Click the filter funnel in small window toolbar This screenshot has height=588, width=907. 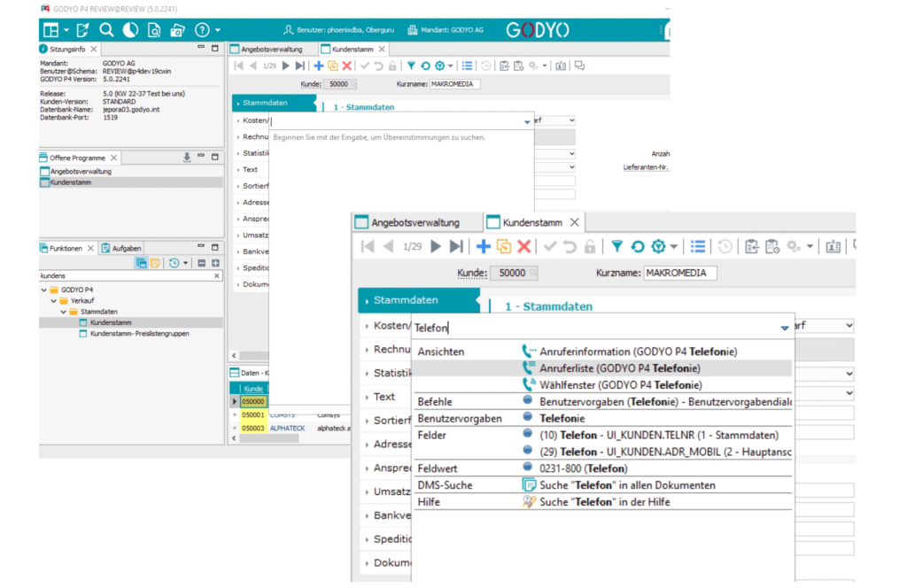tap(411, 66)
